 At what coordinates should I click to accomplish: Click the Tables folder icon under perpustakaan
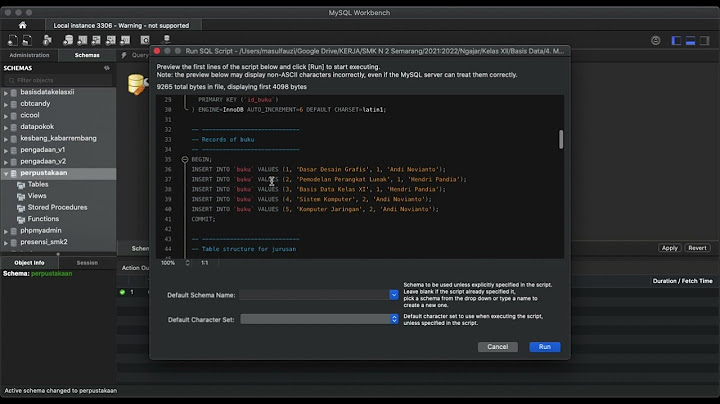21,185
